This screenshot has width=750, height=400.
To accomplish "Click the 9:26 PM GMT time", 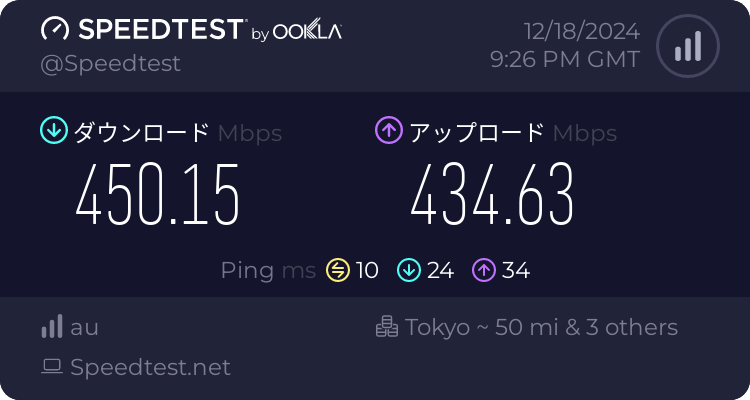I will (x=565, y=60).
